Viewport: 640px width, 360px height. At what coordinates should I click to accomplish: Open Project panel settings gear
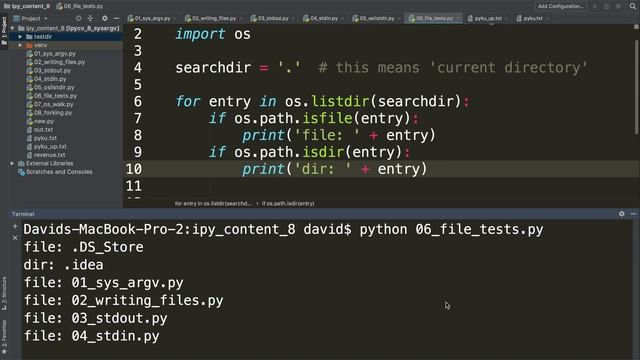tap(105, 18)
